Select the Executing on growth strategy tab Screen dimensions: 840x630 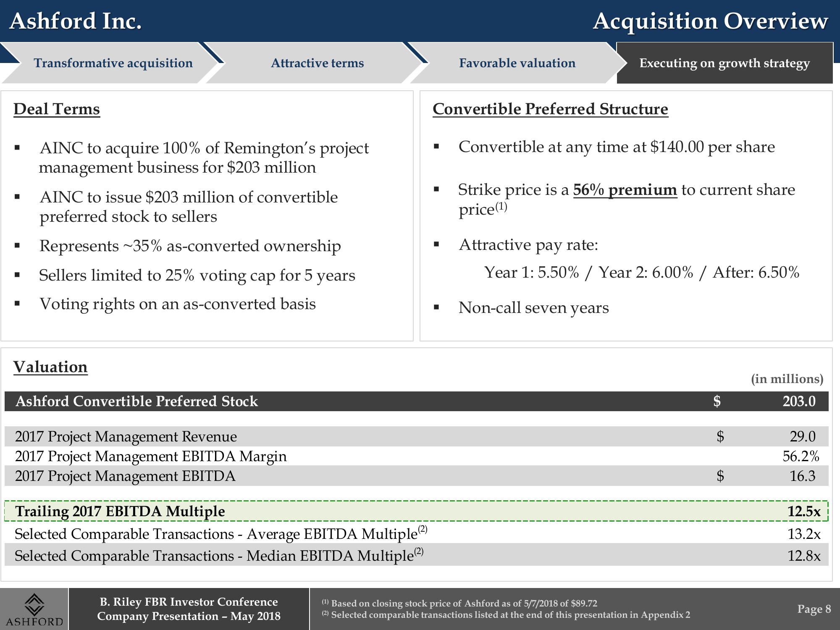click(x=724, y=63)
